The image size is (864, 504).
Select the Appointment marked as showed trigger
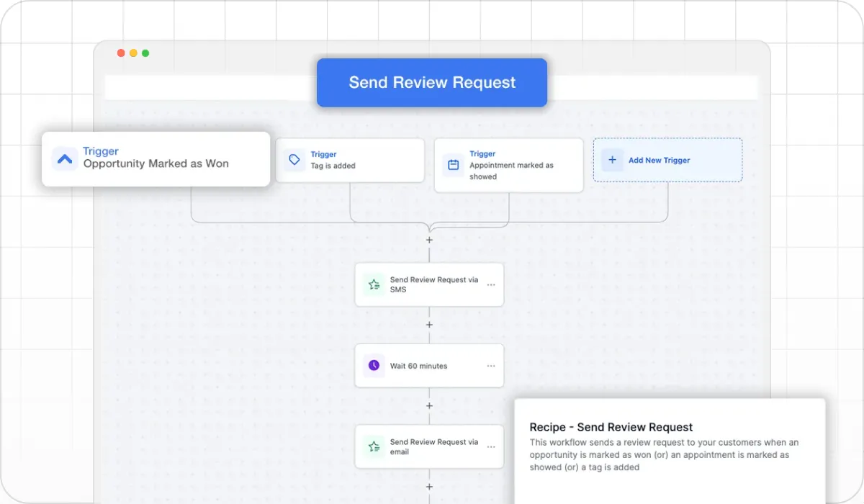pos(508,165)
